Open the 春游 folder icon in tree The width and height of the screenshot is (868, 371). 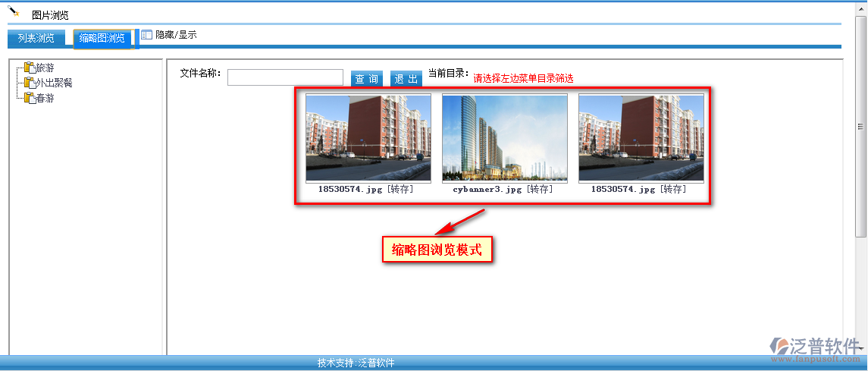[x=30, y=98]
